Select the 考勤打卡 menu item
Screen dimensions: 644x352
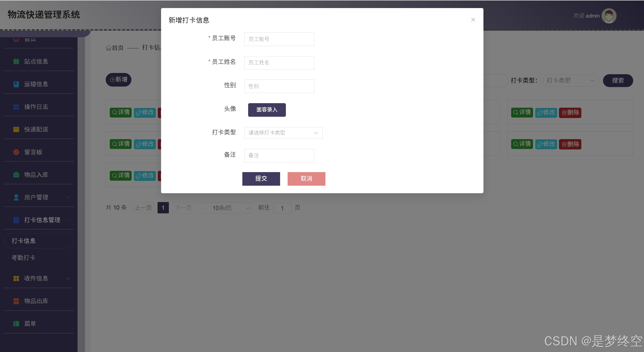coord(23,258)
